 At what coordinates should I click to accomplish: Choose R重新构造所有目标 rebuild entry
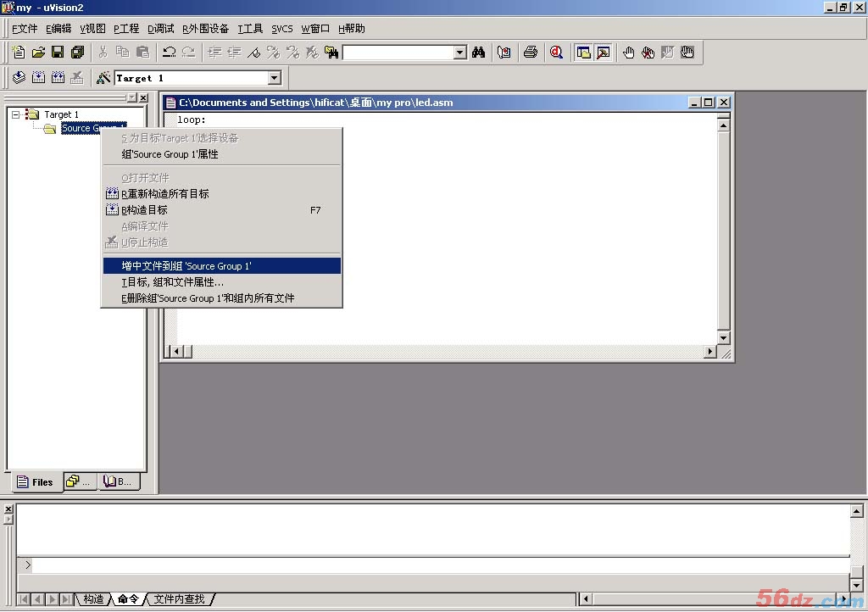point(222,193)
